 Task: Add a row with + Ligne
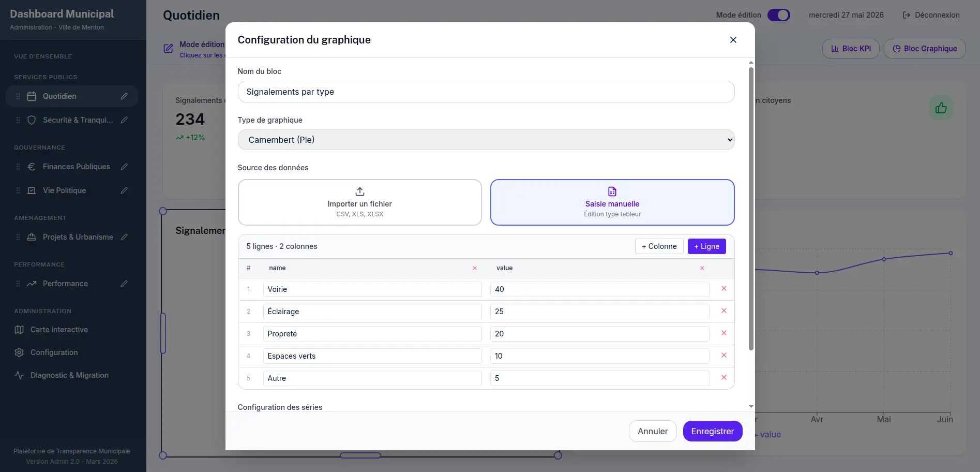pos(707,246)
